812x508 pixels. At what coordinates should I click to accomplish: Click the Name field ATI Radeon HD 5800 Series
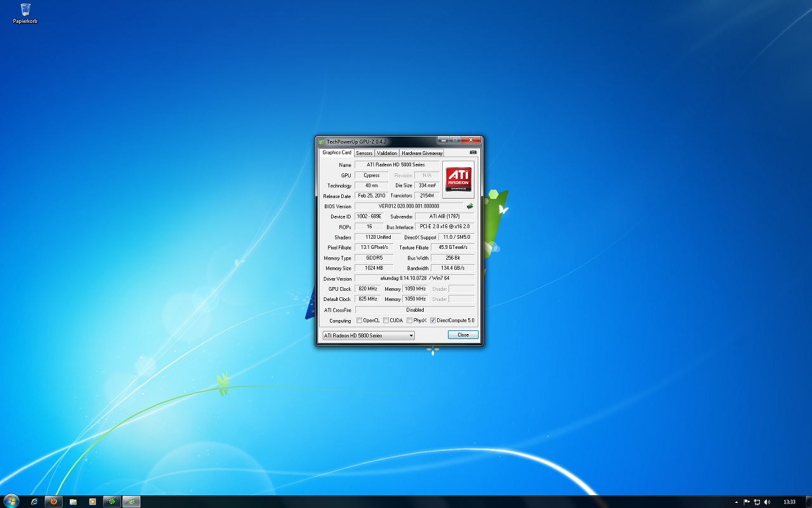click(396, 165)
